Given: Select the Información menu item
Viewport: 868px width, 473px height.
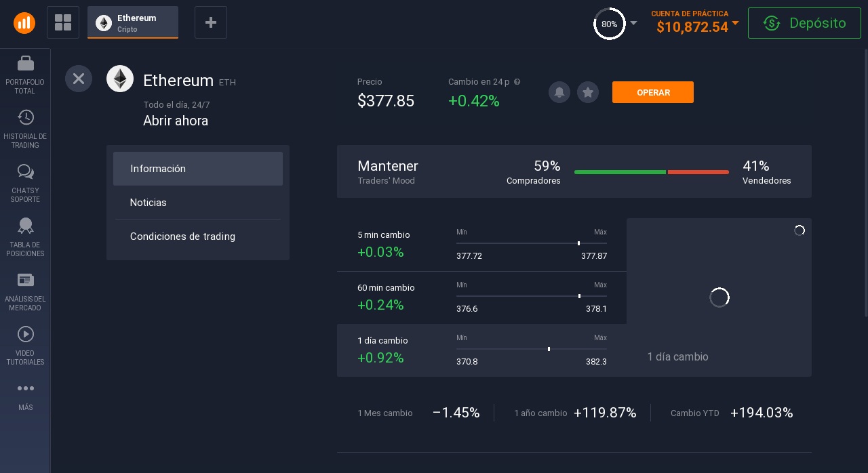Looking at the screenshot, I should point(198,169).
